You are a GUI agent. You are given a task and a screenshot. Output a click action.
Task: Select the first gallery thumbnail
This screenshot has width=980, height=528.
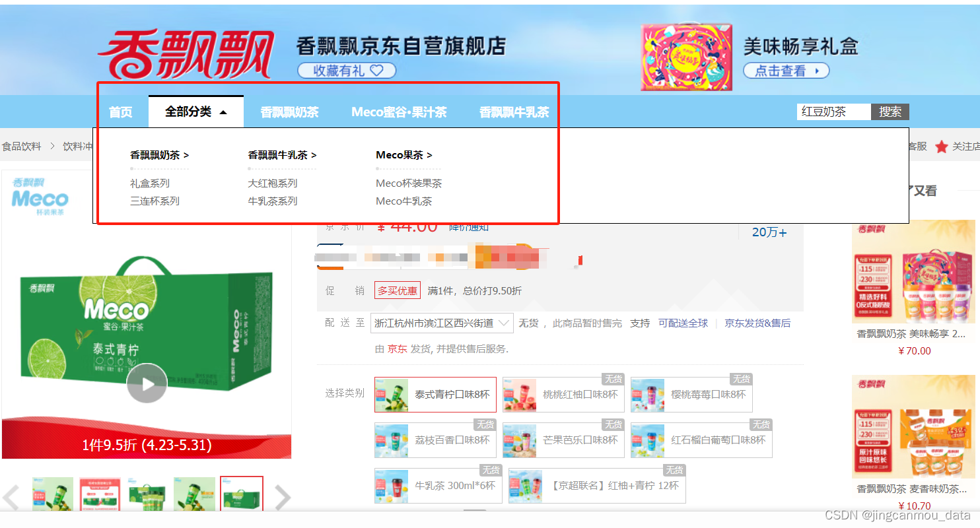point(53,494)
